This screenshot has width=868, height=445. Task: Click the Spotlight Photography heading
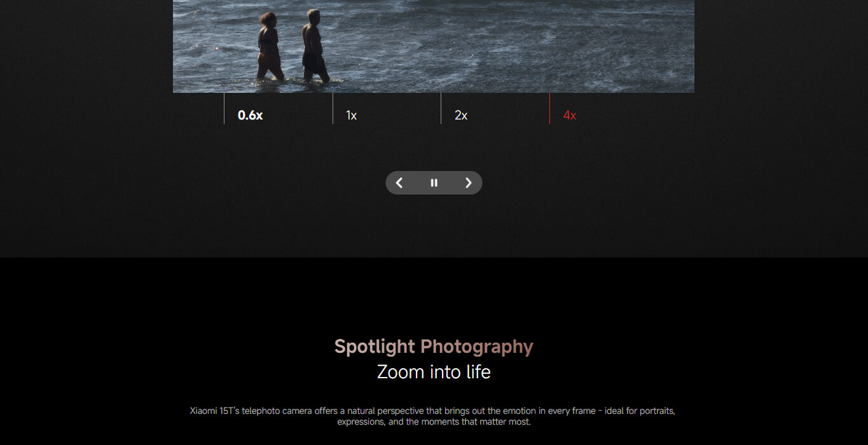coord(434,346)
